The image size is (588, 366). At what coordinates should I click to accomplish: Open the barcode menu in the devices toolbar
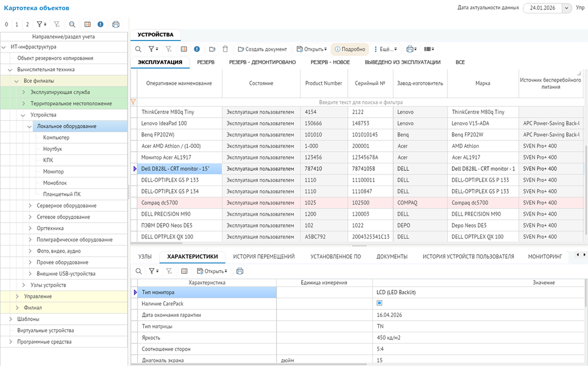(x=429, y=49)
